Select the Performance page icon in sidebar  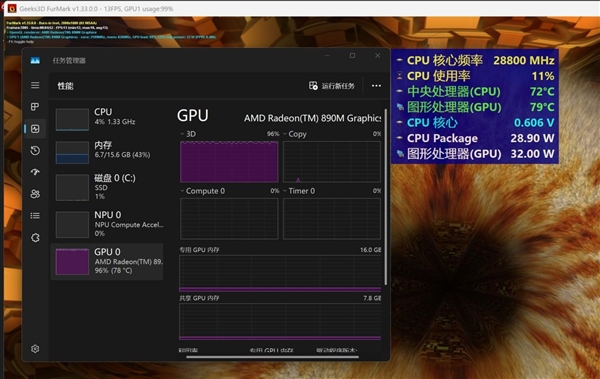35,129
